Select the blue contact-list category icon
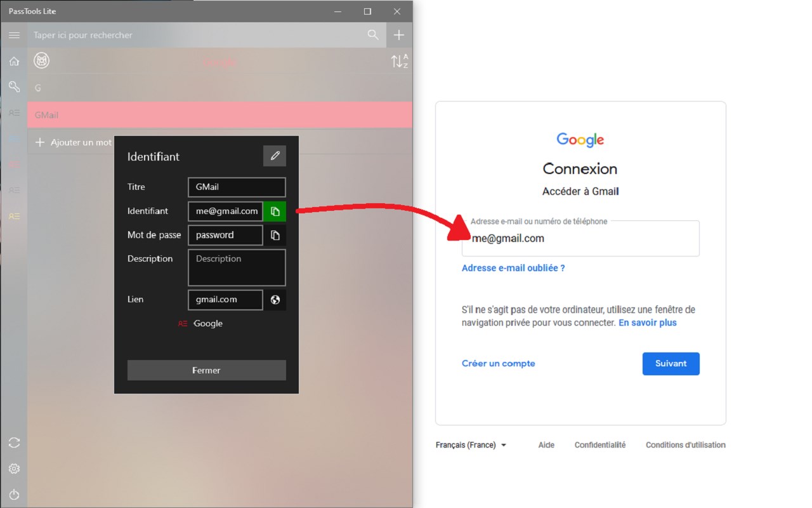The height and width of the screenshot is (508, 812). [14, 138]
